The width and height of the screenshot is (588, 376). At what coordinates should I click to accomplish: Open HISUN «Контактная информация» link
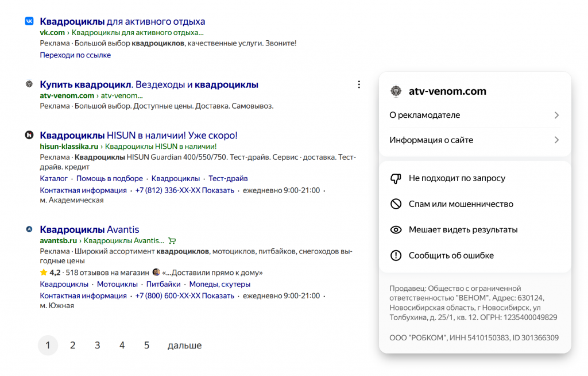pyautogui.click(x=83, y=190)
